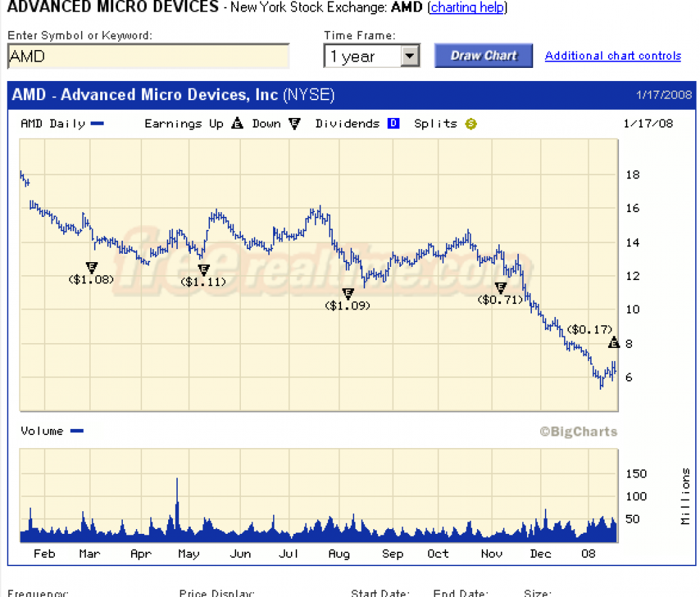Screen dimensions: 700x597
Task: Click the Millions volume unit label
Action: 686,496
